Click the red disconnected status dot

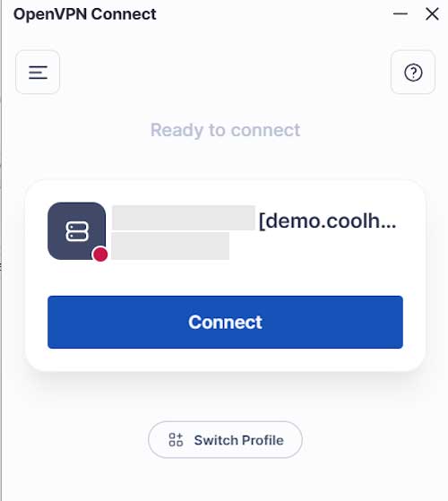pyautogui.click(x=100, y=255)
